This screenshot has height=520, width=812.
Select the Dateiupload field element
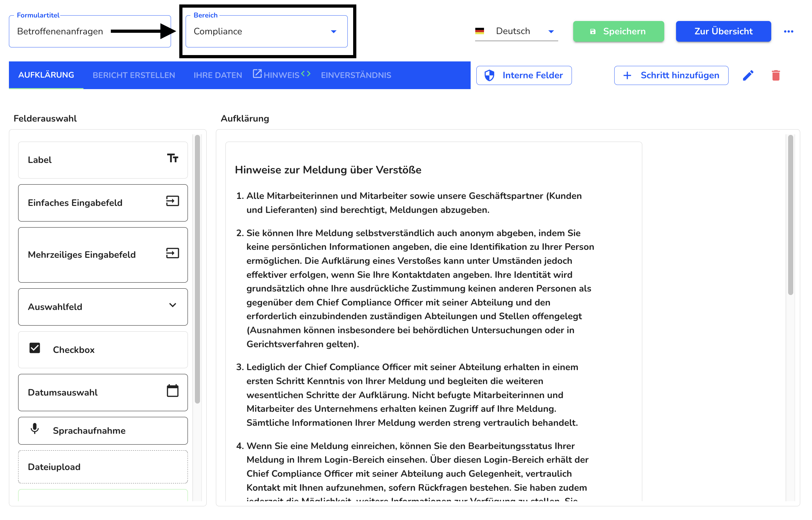[x=103, y=467]
